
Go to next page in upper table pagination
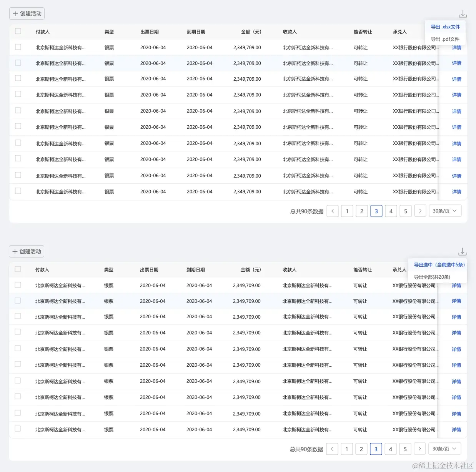420,211
